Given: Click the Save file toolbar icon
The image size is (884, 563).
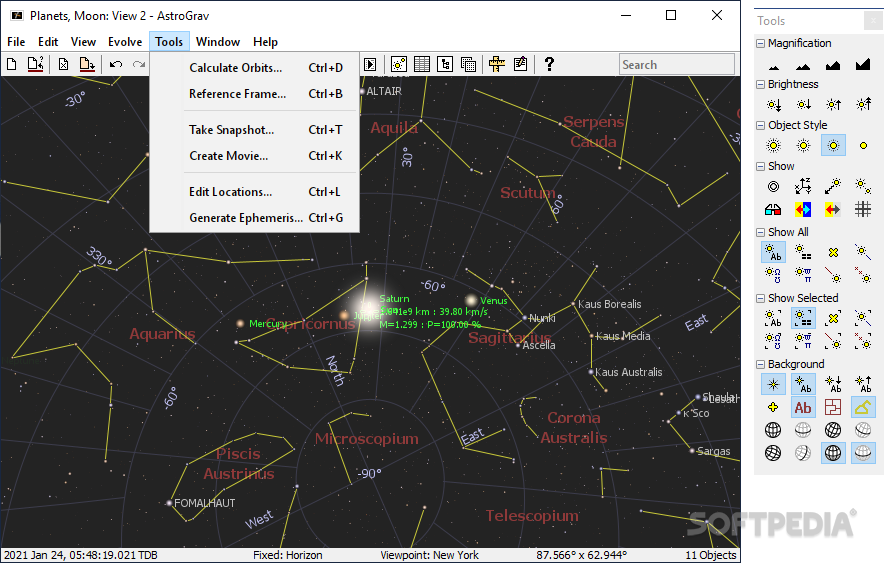Looking at the screenshot, I should pyautogui.click(x=87, y=64).
